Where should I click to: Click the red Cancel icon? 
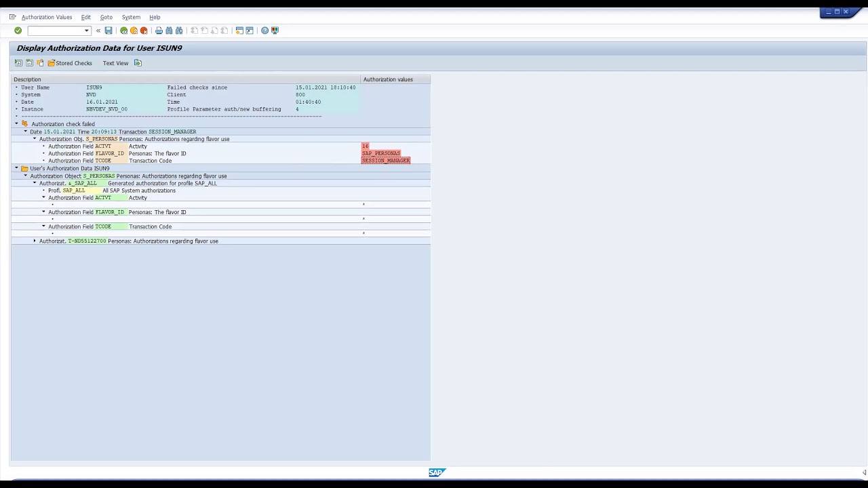pyautogui.click(x=144, y=30)
